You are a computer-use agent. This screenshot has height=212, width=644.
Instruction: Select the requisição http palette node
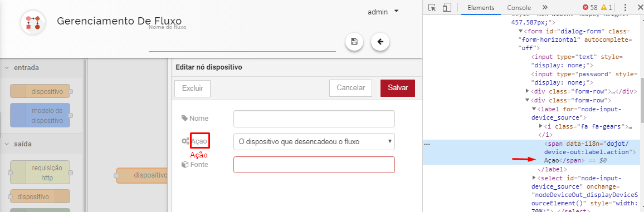[40, 172]
